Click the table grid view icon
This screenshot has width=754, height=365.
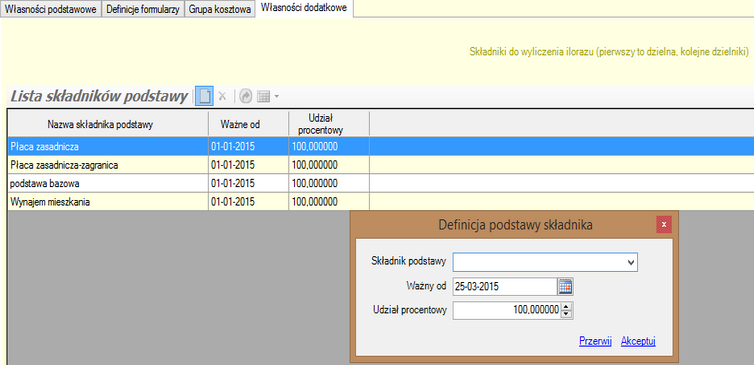(x=264, y=97)
